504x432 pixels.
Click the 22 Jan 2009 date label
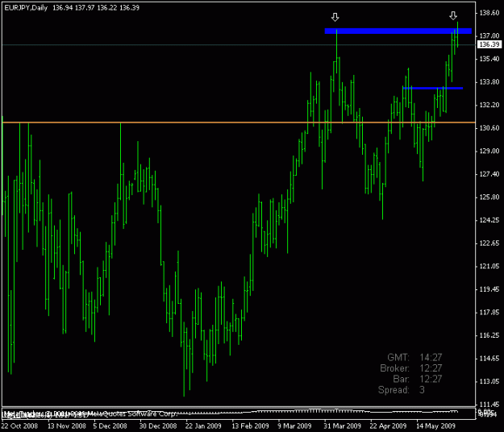click(203, 426)
